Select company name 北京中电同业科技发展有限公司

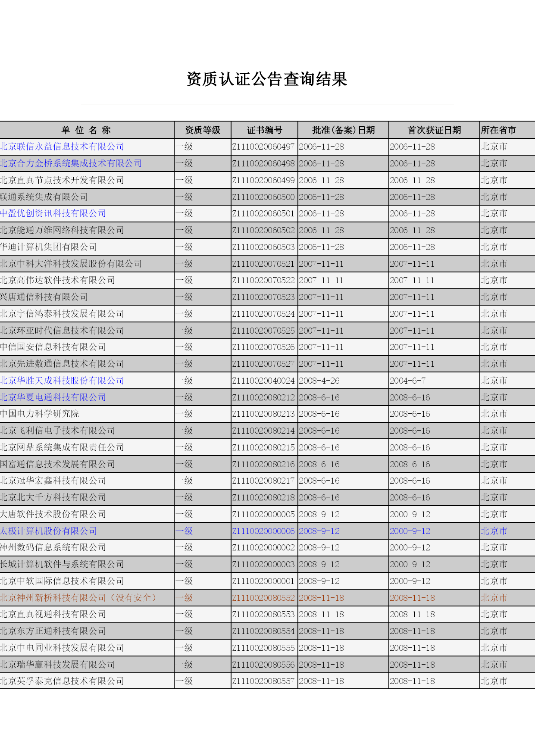[x=62, y=648]
